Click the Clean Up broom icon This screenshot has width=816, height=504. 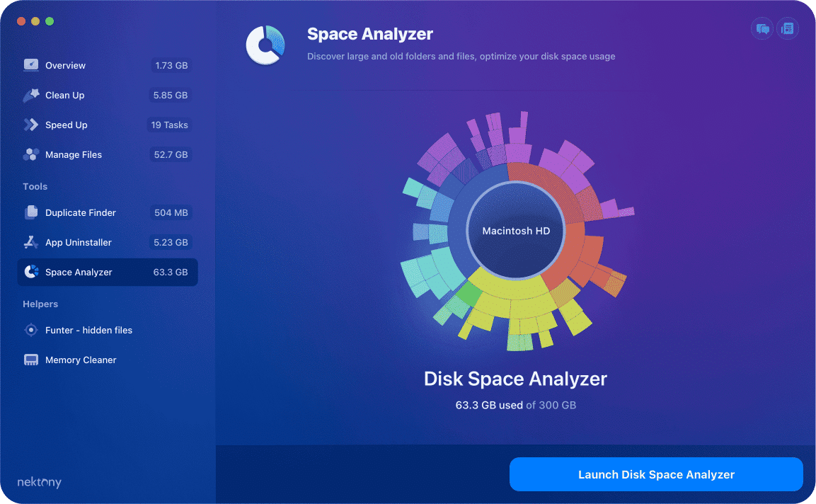tap(30, 95)
